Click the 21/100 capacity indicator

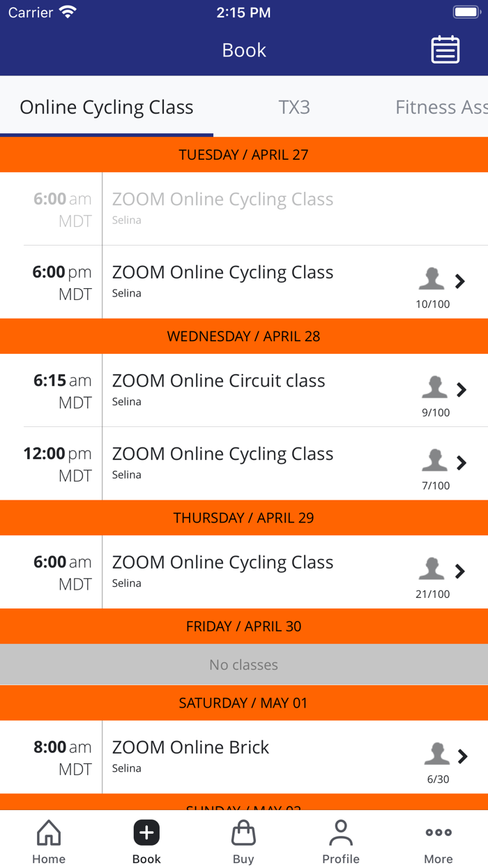pos(432,594)
